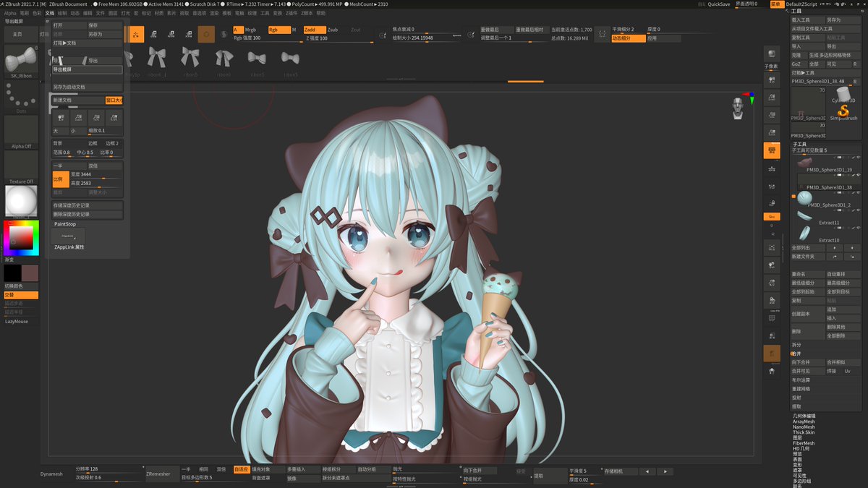The image size is (868, 488).
Task: Open the Alpha Off selector
Action: pyautogui.click(x=21, y=132)
